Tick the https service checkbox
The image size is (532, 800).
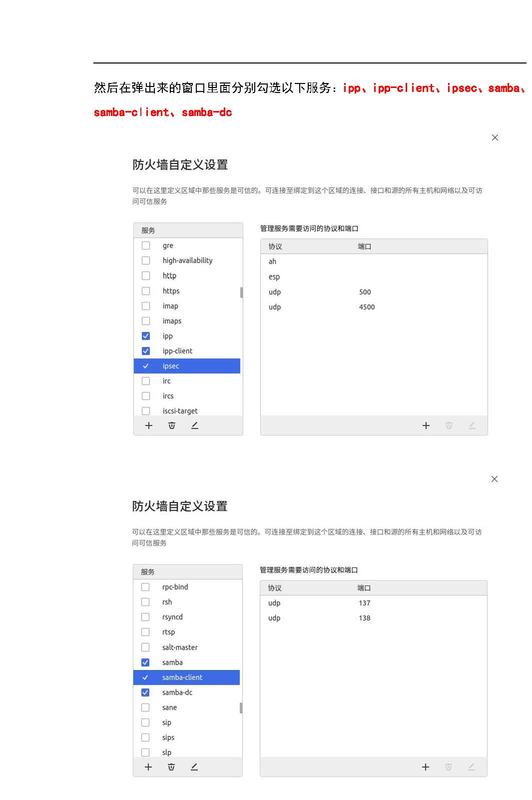click(x=146, y=291)
